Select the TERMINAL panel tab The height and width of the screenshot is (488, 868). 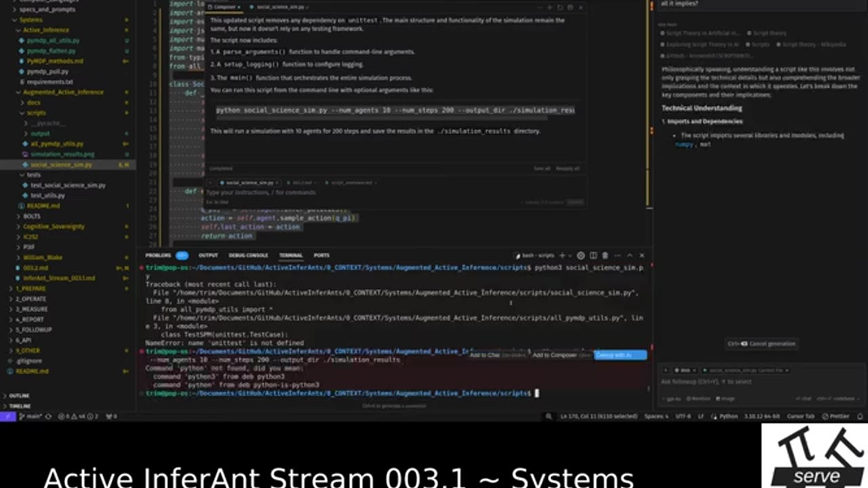291,256
